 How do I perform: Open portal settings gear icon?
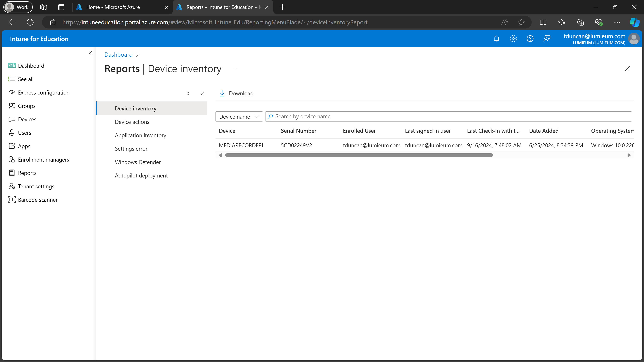[x=513, y=39]
